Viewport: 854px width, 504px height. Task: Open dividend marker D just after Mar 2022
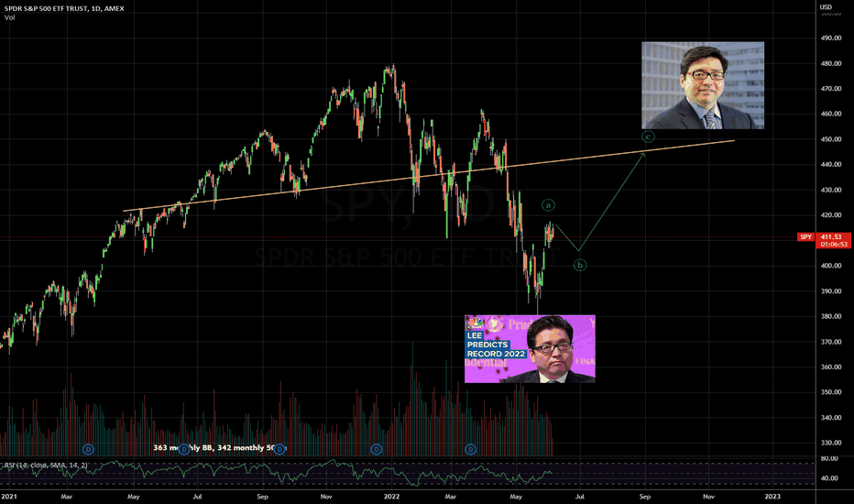(x=471, y=450)
